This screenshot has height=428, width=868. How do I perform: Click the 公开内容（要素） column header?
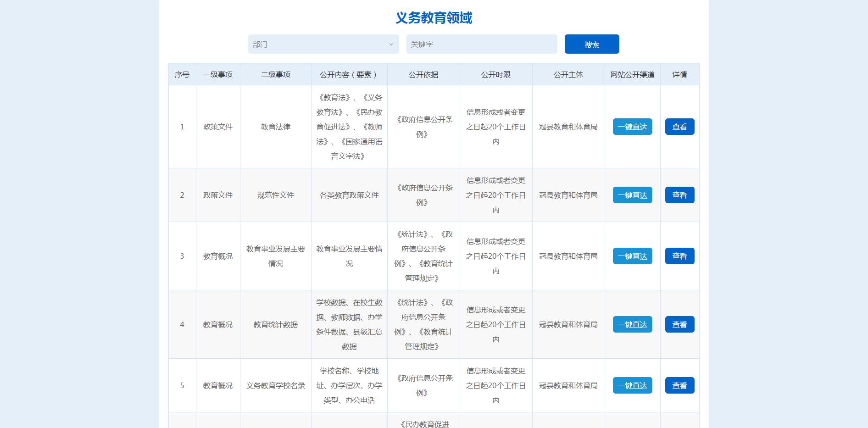tap(350, 74)
